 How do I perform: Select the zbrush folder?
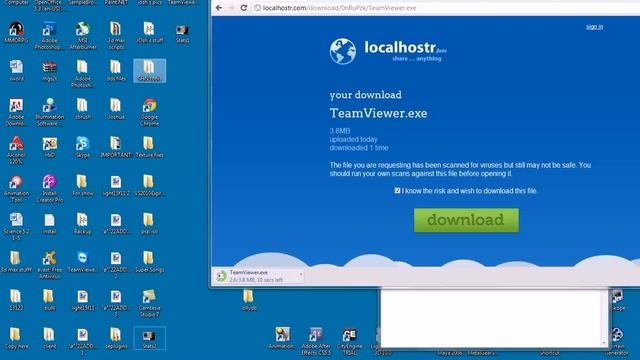[83, 109]
